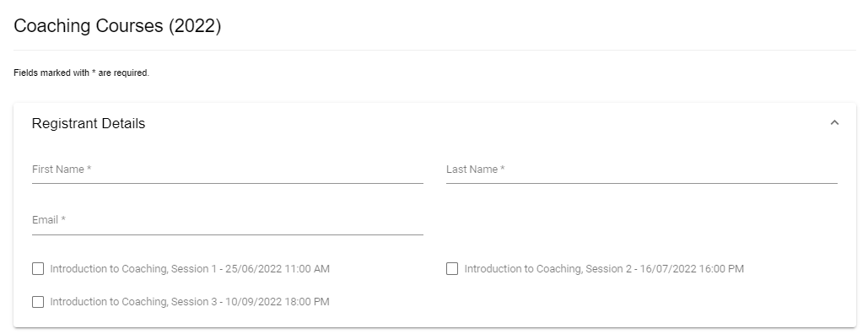Click the 'Last Name *' placeholder label
The image size is (868, 334).
point(476,170)
